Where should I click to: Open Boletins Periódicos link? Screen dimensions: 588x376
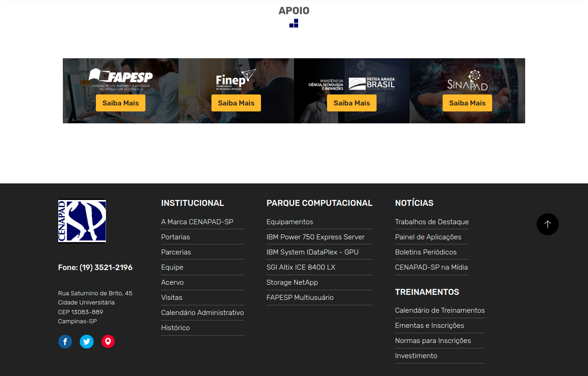[x=426, y=252]
